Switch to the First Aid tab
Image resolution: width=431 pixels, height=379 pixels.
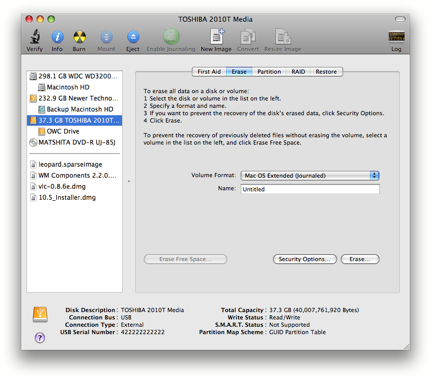(x=209, y=72)
